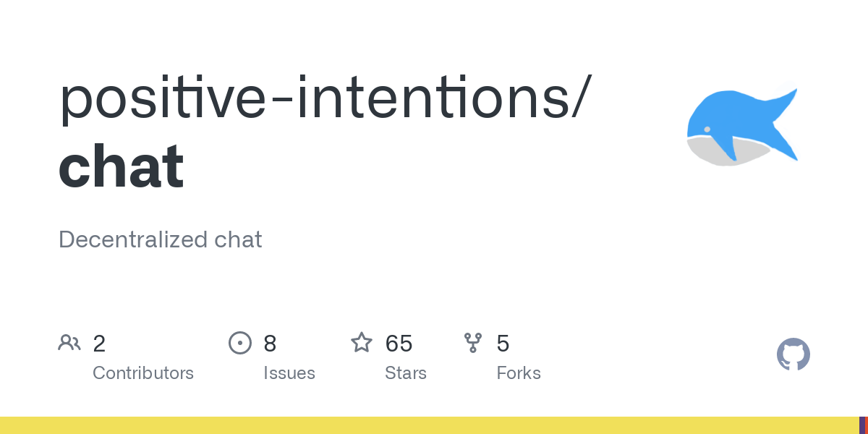Screen dimensions: 868x434
Task: Click the yellow language bar segment
Action: (x=427, y=425)
